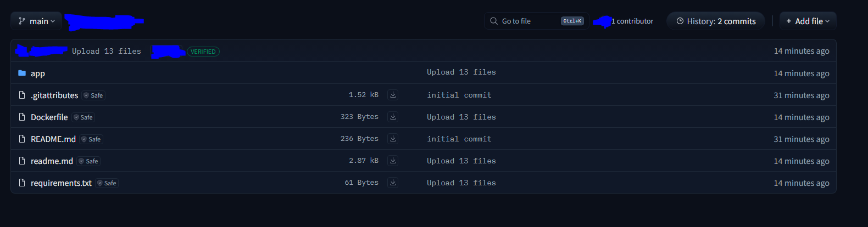Download README.md using its download icon

click(x=393, y=139)
